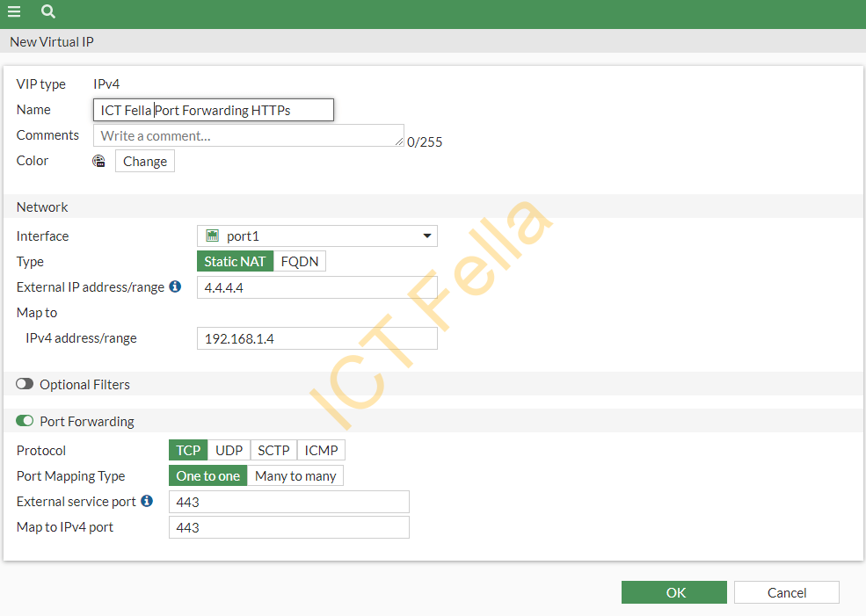The image size is (866, 616).
Task: Switch Port Mapping Type to Many to many
Action: (295, 475)
